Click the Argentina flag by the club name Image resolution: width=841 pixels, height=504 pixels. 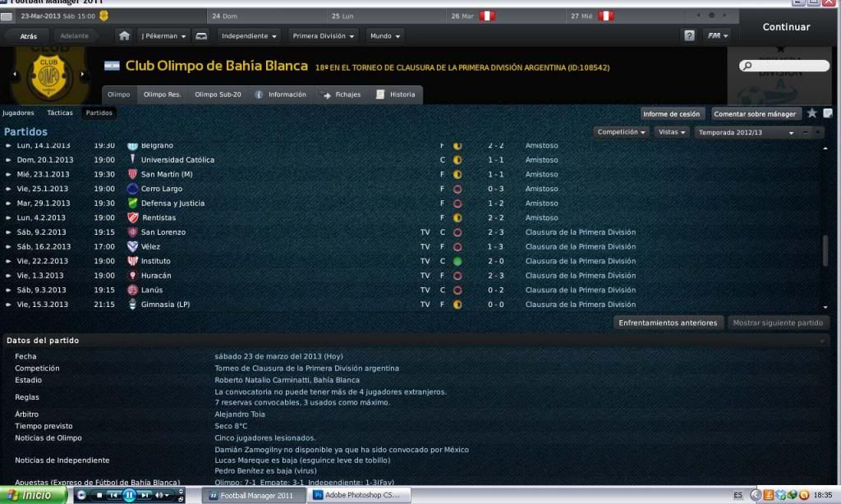point(112,66)
